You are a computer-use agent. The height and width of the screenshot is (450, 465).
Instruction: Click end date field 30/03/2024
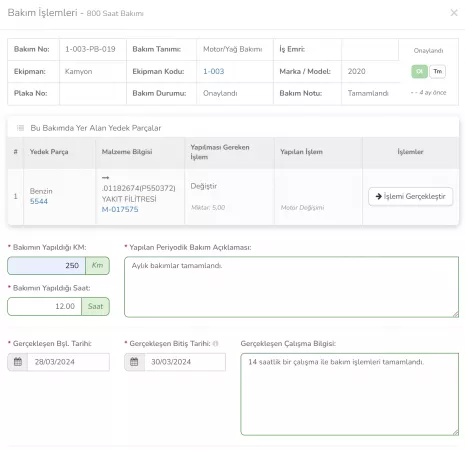(x=185, y=362)
